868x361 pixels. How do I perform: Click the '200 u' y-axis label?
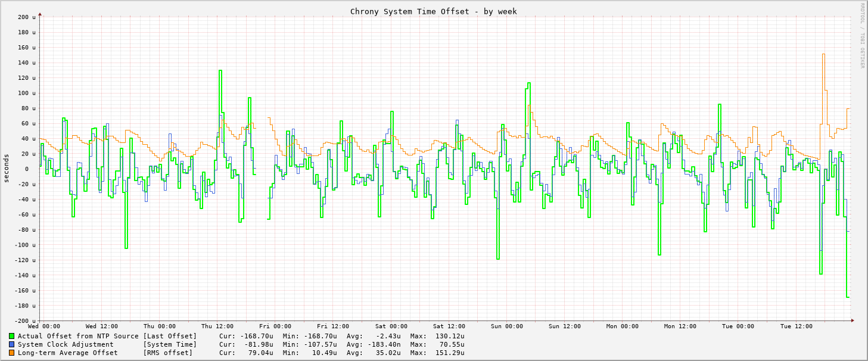tap(27, 17)
